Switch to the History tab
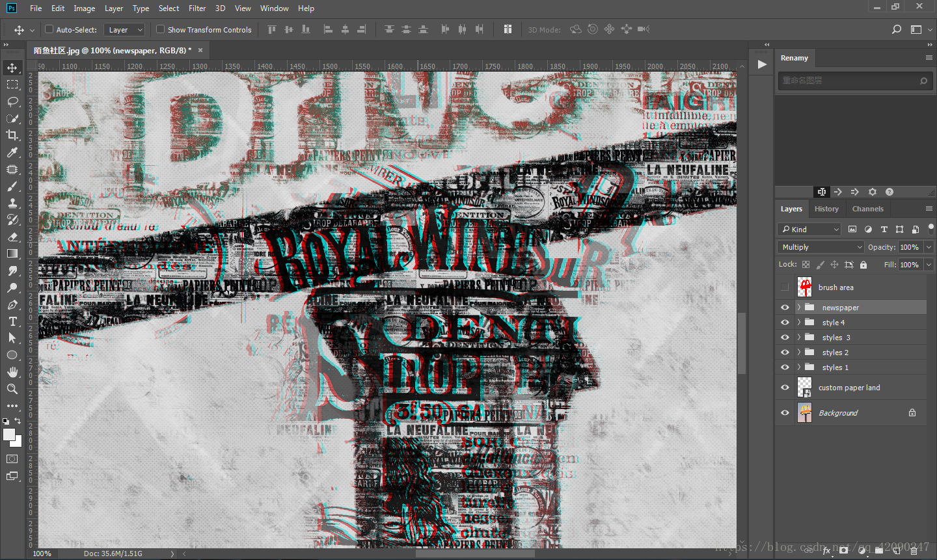The width and height of the screenshot is (937, 560). coord(826,209)
